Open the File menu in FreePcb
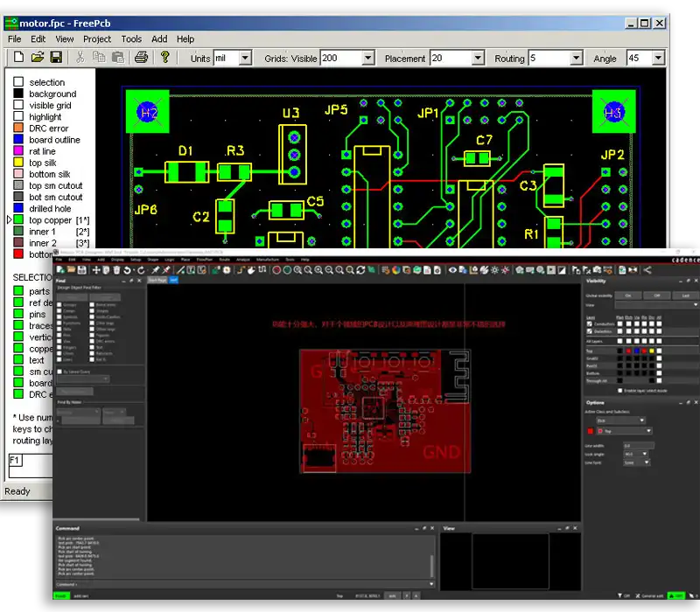The image size is (700, 612). tap(15, 39)
